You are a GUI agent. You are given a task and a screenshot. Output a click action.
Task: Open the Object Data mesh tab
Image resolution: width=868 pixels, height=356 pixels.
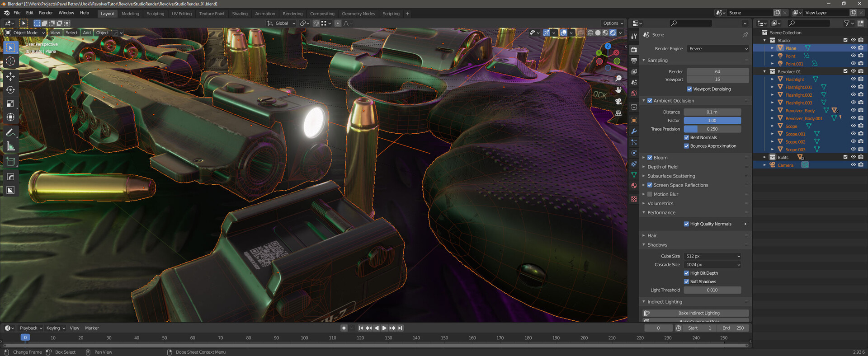pyautogui.click(x=634, y=174)
